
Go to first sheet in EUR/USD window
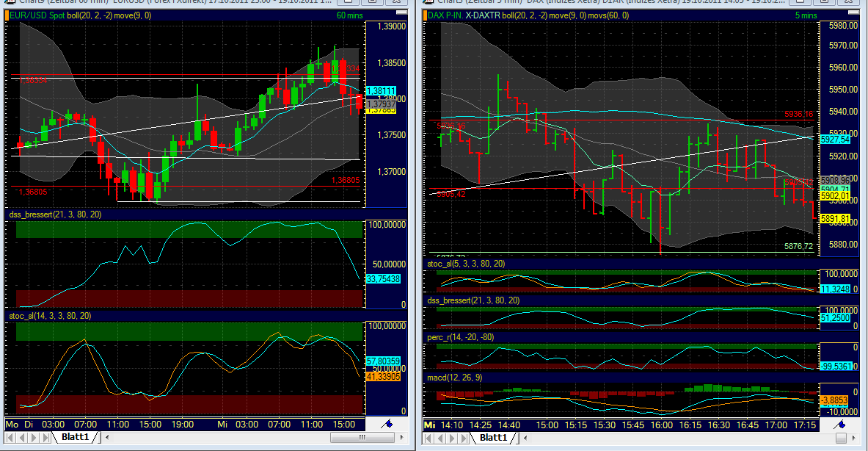point(10,438)
